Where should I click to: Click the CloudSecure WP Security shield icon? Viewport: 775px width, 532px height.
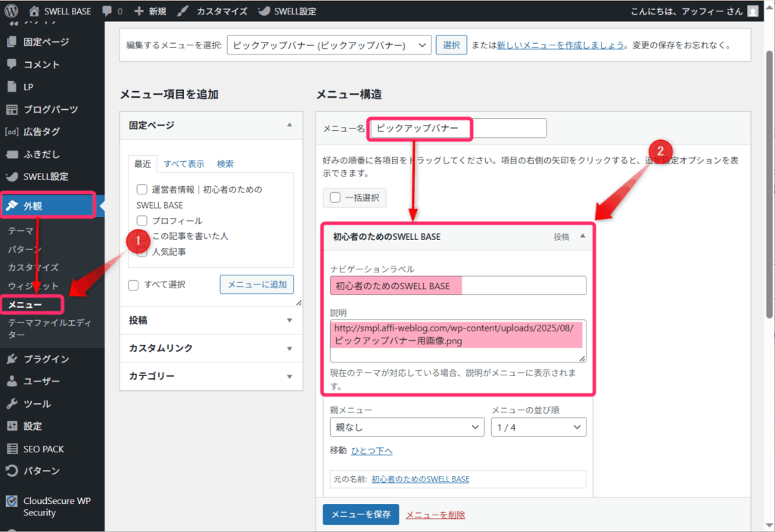(11, 501)
